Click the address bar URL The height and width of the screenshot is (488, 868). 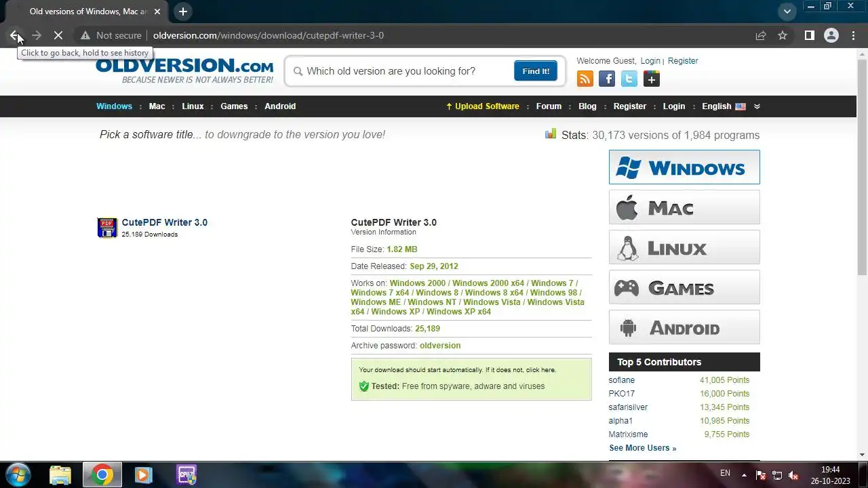[269, 35]
